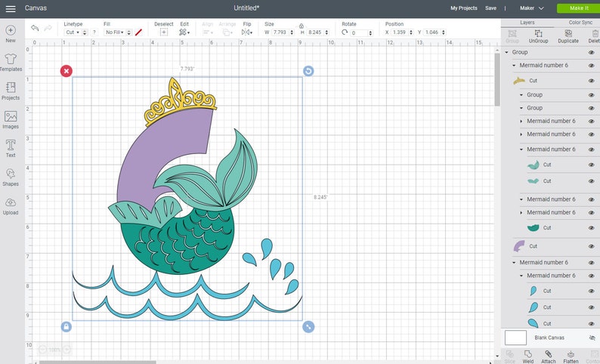This screenshot has width=600, height=364.
Task: Delete selection with red X handle
Action: (66, 71)
